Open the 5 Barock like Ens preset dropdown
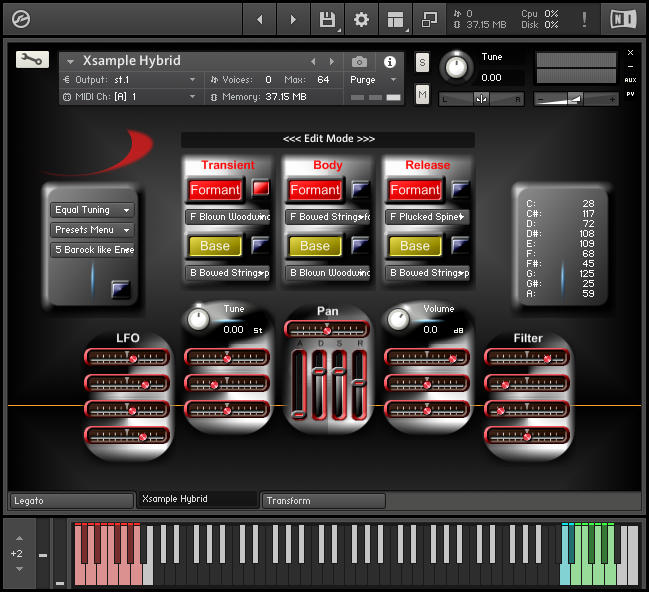Screen dimensions: 649x592 point(92,250)
